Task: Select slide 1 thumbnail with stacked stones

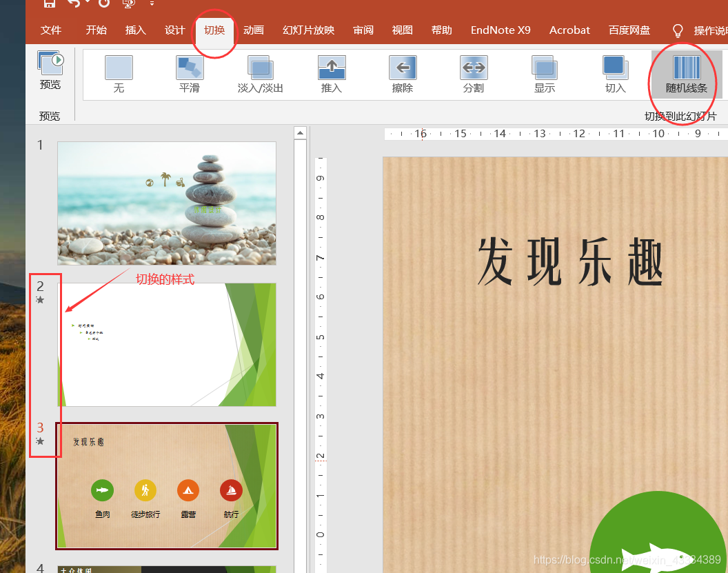Action: click(167, 203)
